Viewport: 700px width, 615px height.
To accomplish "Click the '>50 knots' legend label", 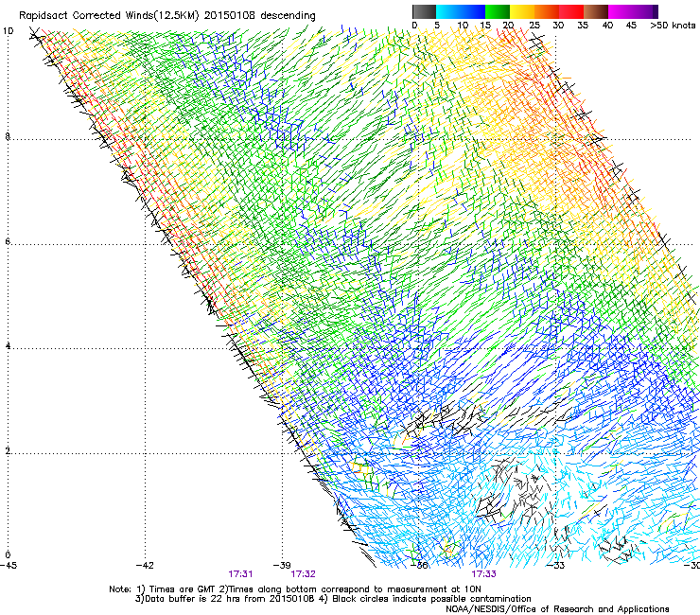I will (673, 26).
